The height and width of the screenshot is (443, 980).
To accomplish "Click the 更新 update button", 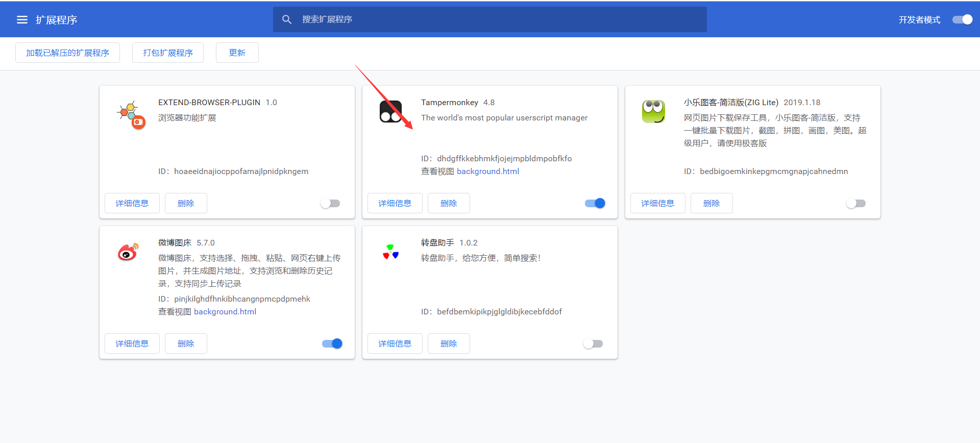I will 237,53.
